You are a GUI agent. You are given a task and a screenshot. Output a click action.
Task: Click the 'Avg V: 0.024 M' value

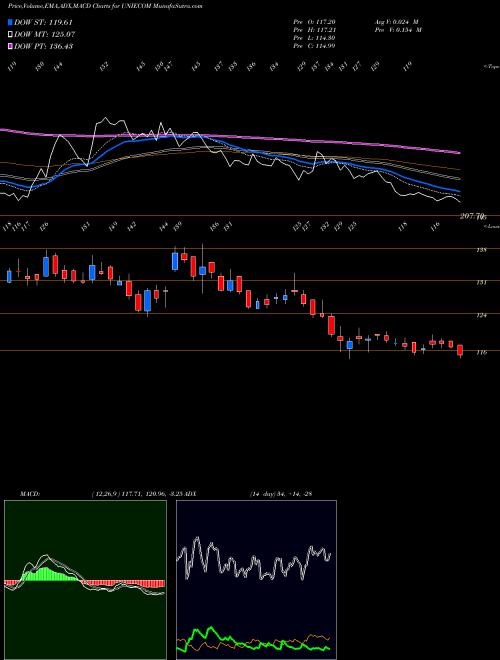[396, 22]
